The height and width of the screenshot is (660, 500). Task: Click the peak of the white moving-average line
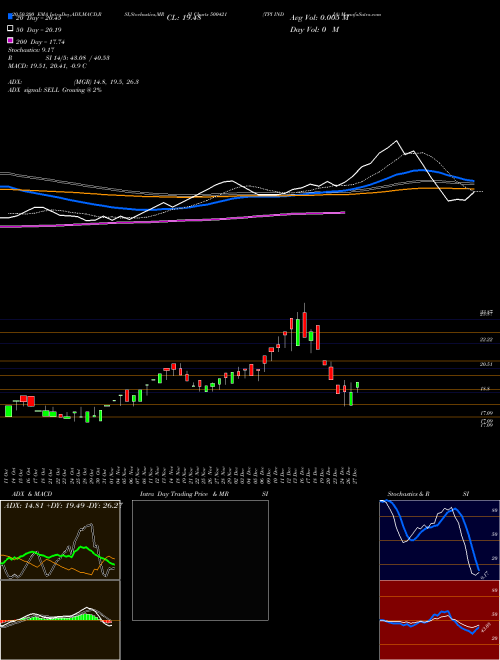coord(396,141)
